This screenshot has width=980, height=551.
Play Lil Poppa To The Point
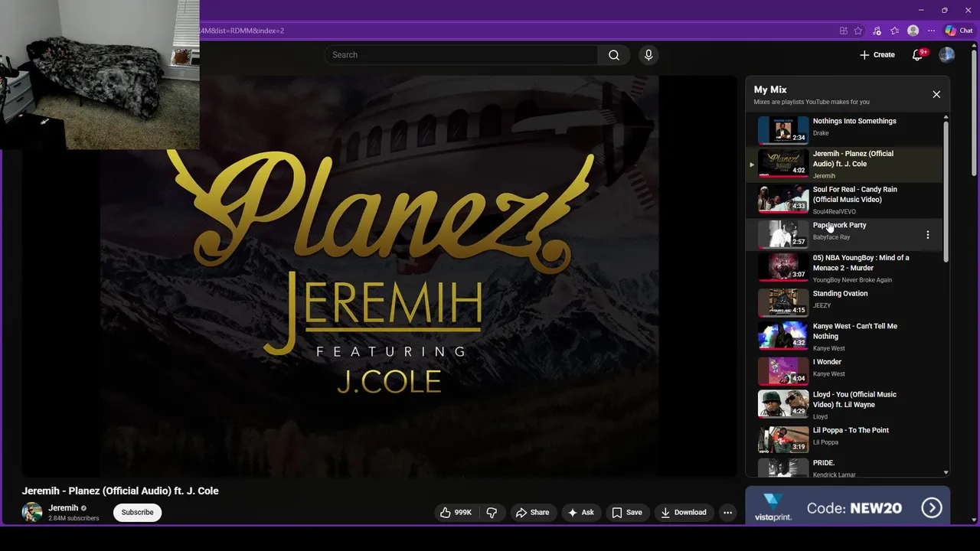coord(845,439)
